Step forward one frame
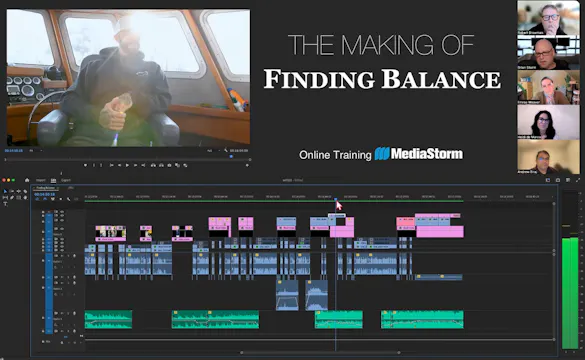 (x=135, y=165)
